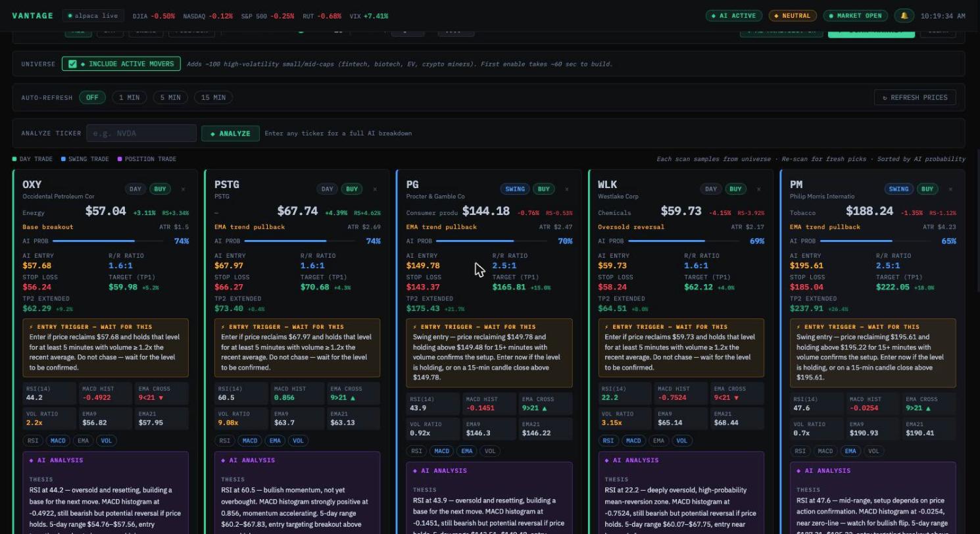The height and width of the screenshot is (534, 980).
Task: Click the PG target price $165.81
Action: click(x=509, y=287)
